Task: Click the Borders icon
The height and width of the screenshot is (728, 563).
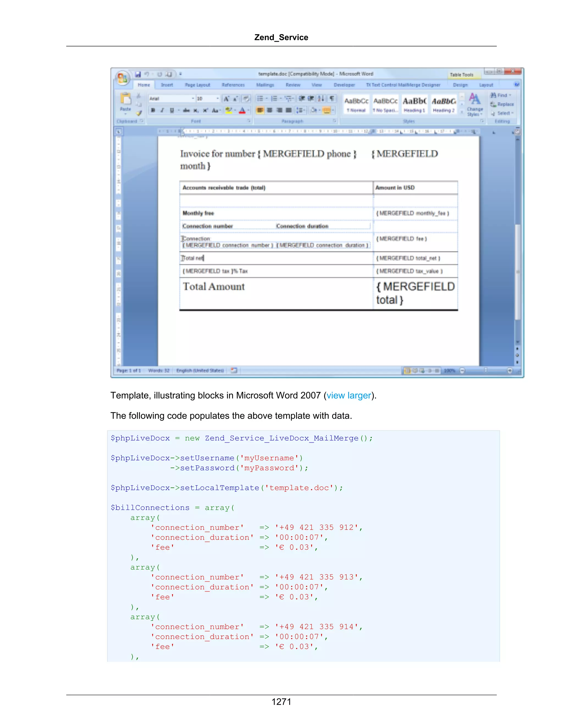Action: click(x=327, y=110)
